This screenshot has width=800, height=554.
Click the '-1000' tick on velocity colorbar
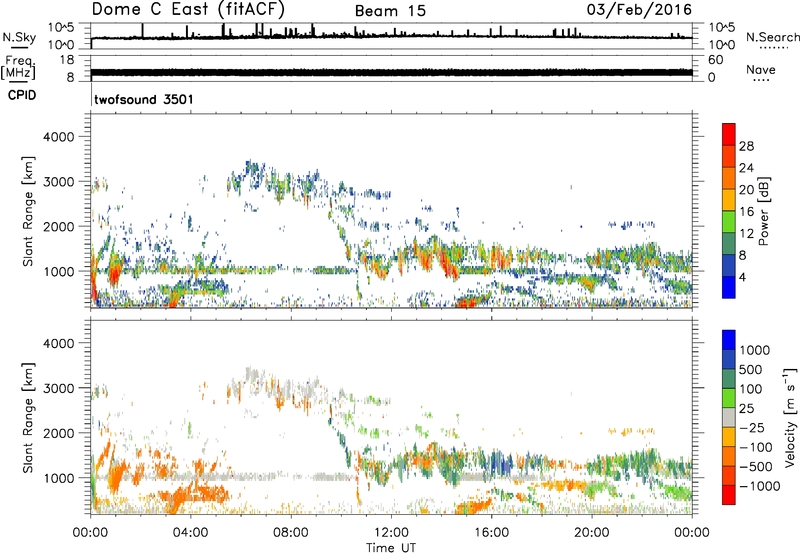[x=759, y=486]
